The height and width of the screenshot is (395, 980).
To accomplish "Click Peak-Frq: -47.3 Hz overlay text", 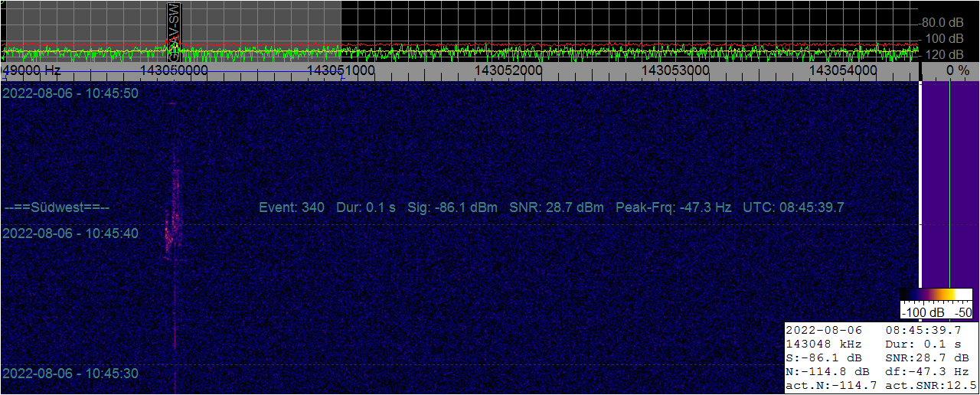I will (x=673, y=207).
